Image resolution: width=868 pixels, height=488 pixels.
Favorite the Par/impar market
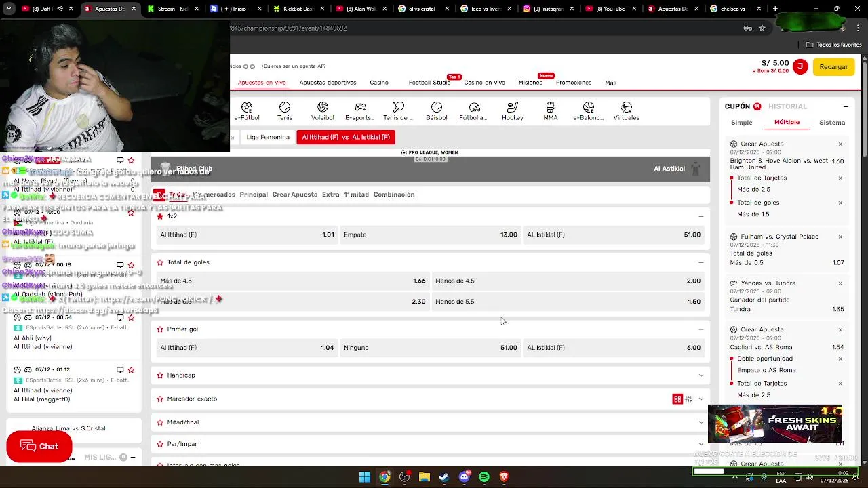click(160, 444)
